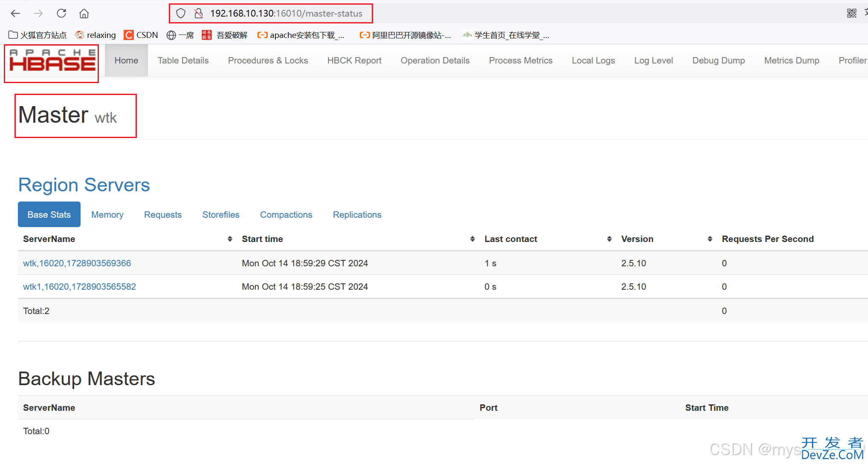Click start time 'Mon Oct 14 18:59:25 CST 2024'
This screenshot has height=464, width=868.
pyautogui.click(x=305, y=287)
